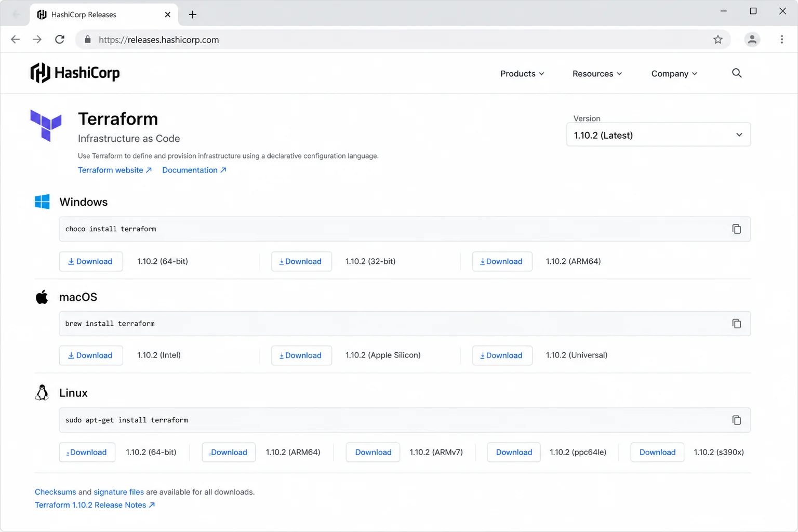This screenshot has height=532, width=798.
Task: Expand the Products menu
Action: tap(522, 74)
